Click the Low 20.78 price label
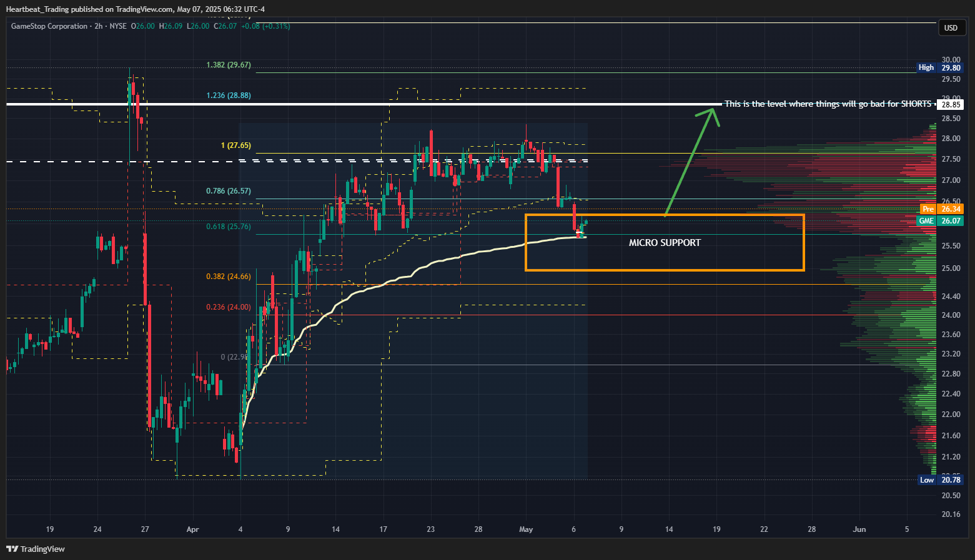Viewport: 975px width, 560px height. point(940,479)
